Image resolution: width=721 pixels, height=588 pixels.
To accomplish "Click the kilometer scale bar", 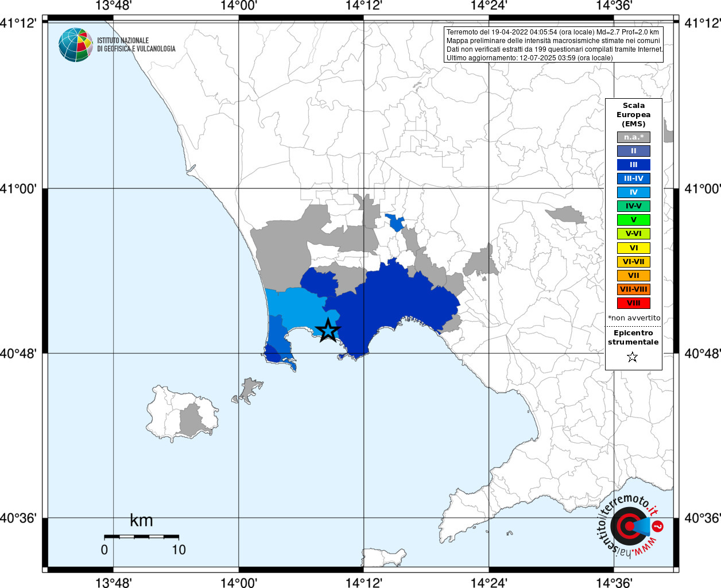I will pos(141,536).
